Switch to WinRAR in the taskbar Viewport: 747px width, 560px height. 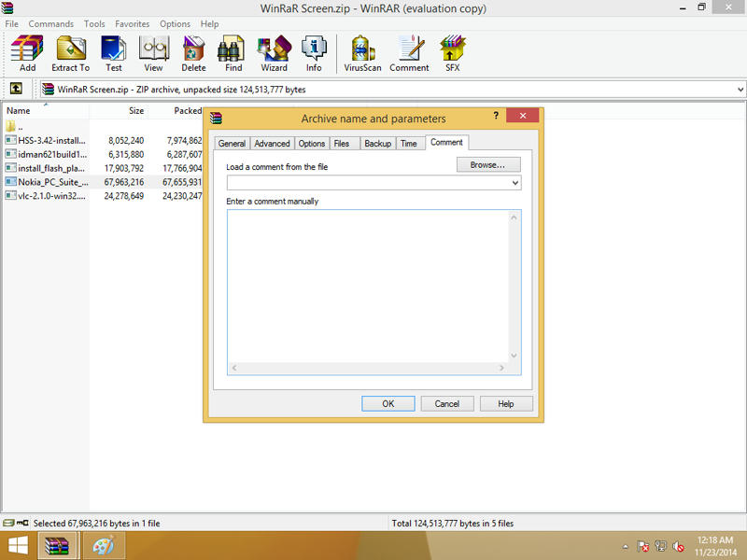[x=57, y=546]
